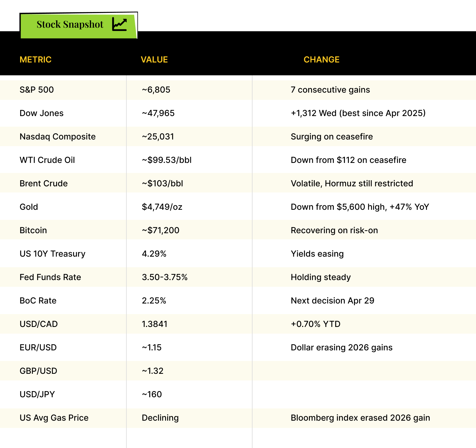Click the ~$103/bbl value
Image resolution: width=476 pixels, height=448 pixels.
[x=162, y=184]
